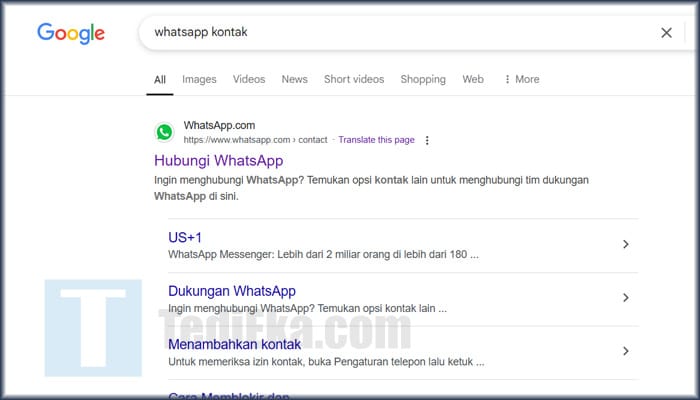Viewport: 700px width, 400px height.
Task: Switch to the Images tab
Action: coord(199,79)
